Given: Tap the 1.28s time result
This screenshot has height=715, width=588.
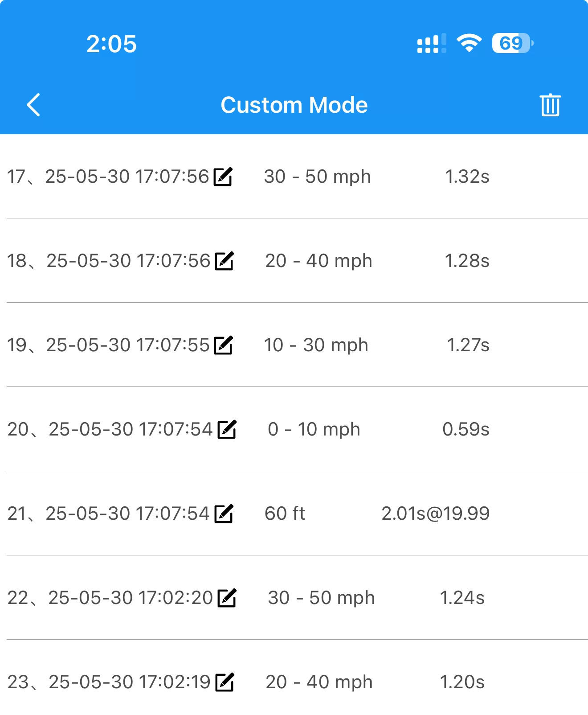Looking at the screenshot, I should tap(467, 261).
